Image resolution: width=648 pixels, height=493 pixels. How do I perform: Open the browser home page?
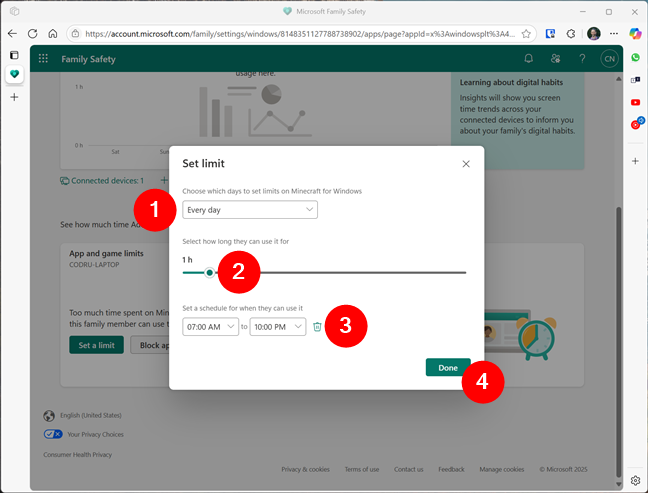click(x=53, y=33)
